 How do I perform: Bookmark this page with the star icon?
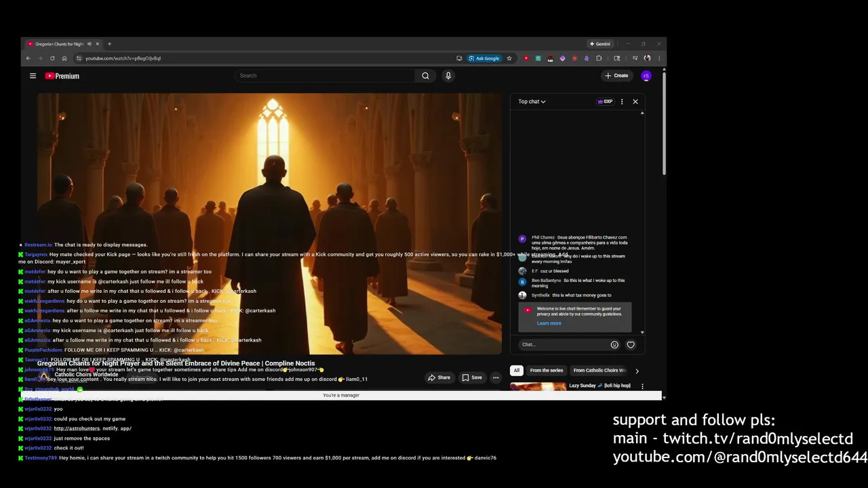pyautogui.click(x=509, y=58)
